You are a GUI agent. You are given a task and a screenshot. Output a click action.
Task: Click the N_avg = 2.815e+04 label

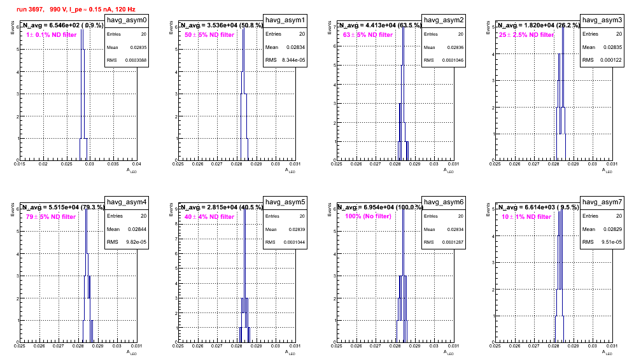pos(222,207)
